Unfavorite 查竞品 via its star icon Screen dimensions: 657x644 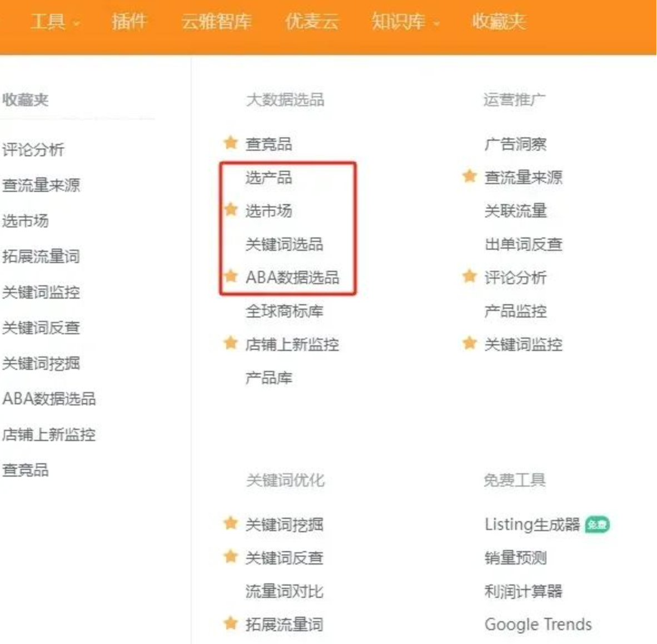click(x=231, y=142)
